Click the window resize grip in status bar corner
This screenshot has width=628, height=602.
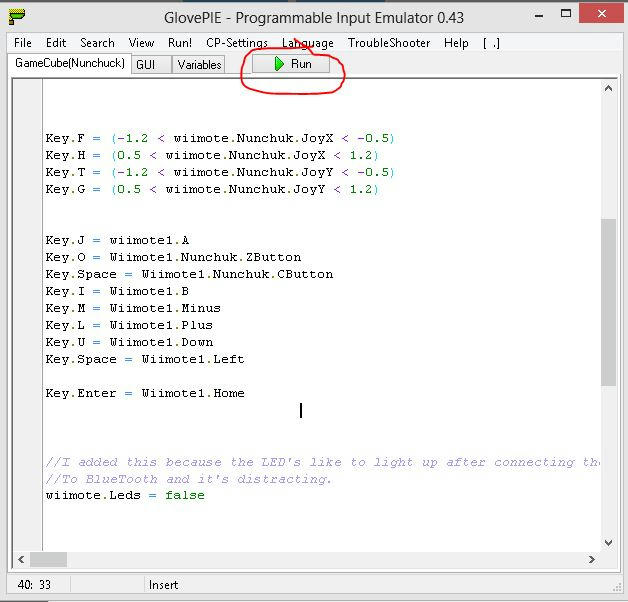coord(617,587)
